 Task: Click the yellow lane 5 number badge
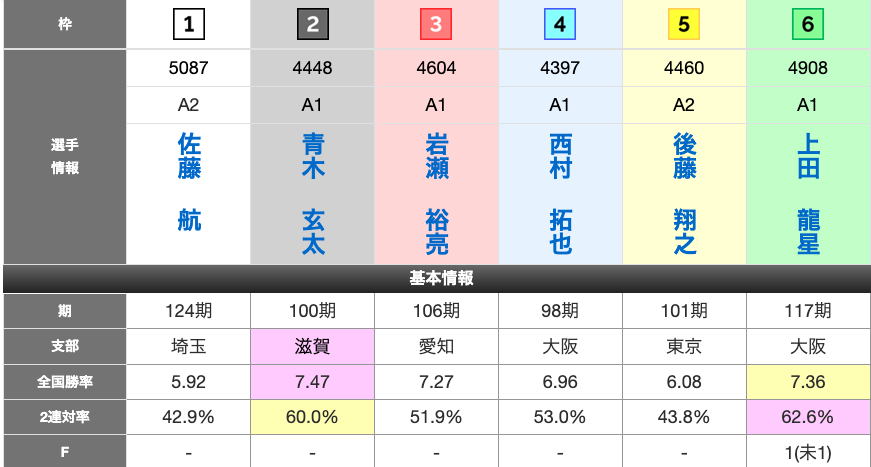(x=684, y=24)
